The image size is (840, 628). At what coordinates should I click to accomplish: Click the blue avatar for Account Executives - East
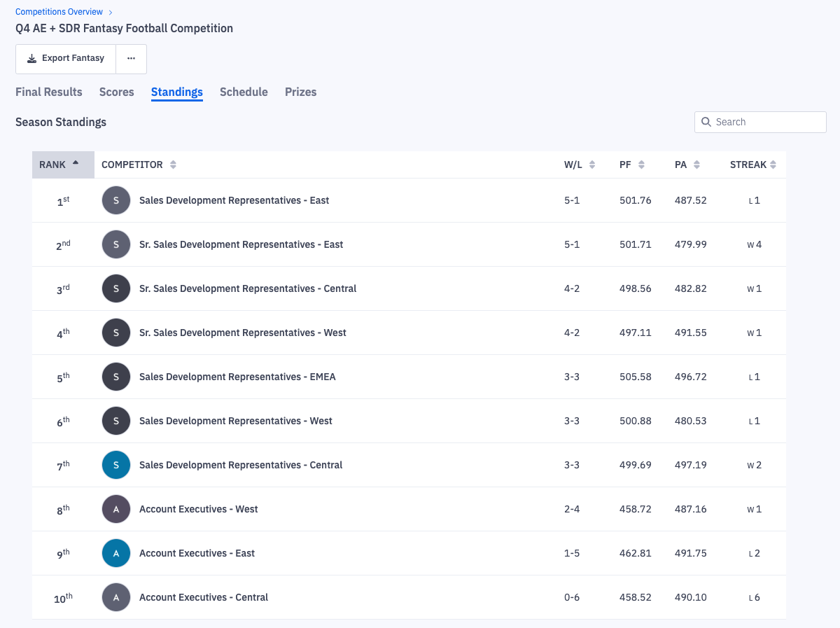pos(116,553)
